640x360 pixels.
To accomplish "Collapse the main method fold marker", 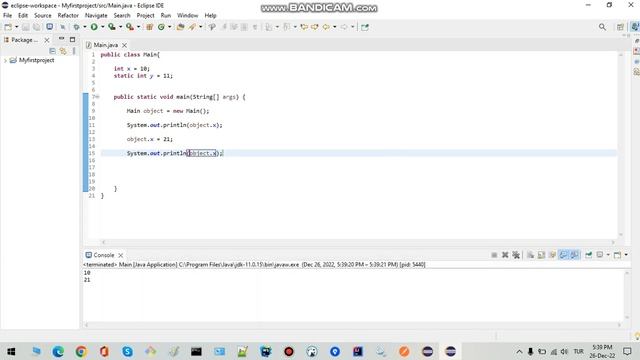I will pyautogui.click(x=98, y=97).
